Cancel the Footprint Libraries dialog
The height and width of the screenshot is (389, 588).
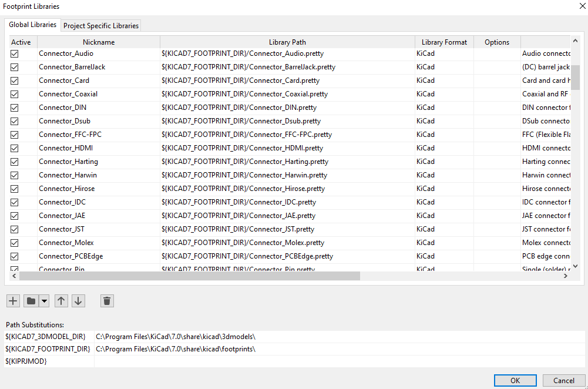[x=564, y=380]
